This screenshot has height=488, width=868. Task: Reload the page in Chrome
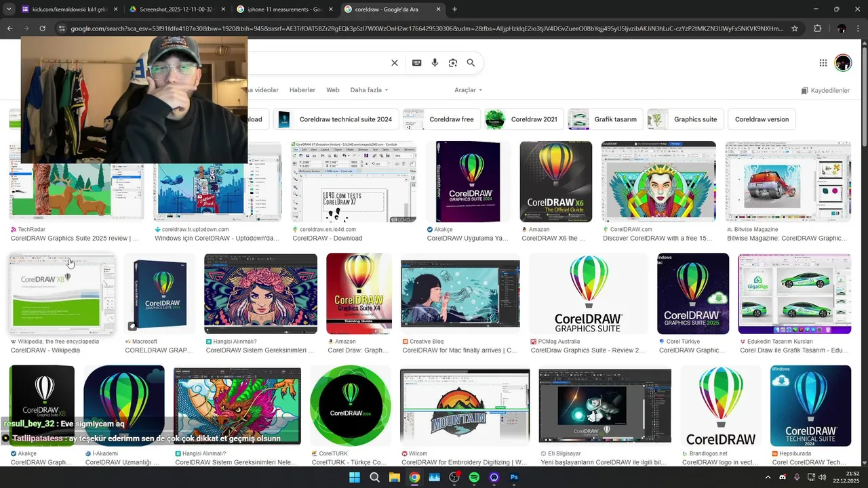(x=42, y=28)
